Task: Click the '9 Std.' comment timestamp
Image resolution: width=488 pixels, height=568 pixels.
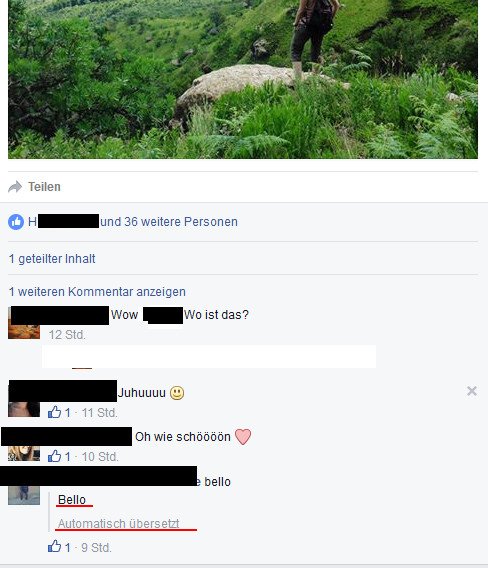Action: pyautogui.click(x=96, y=547)
